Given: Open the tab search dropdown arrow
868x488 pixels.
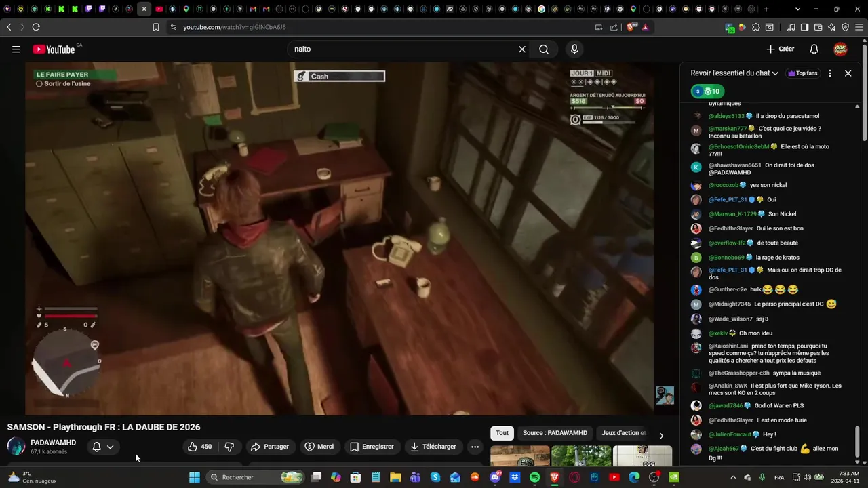Looking at the screenshot, I should click(797, 9).
